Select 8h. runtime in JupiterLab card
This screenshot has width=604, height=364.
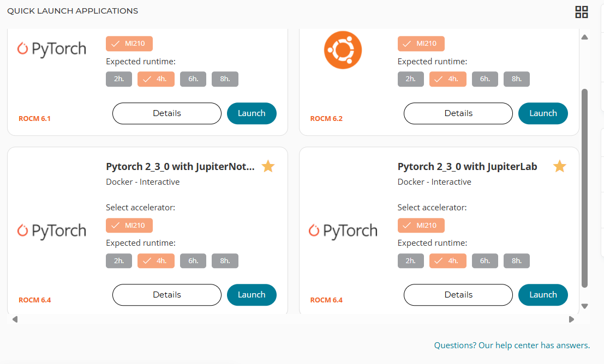(517, 261)
